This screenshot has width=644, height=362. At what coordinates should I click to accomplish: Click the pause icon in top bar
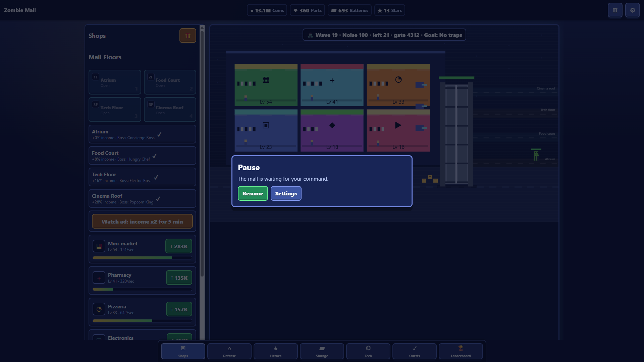(615, 10)
